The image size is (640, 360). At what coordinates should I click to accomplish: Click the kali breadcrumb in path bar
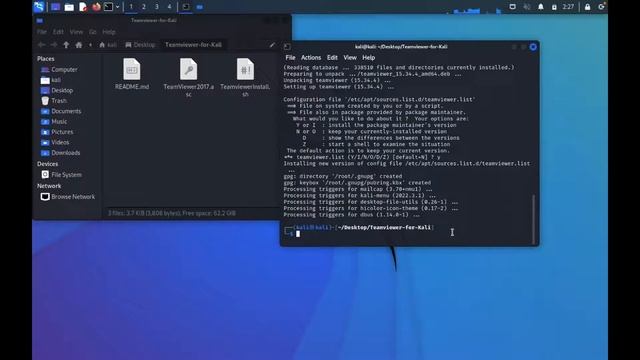108,45
